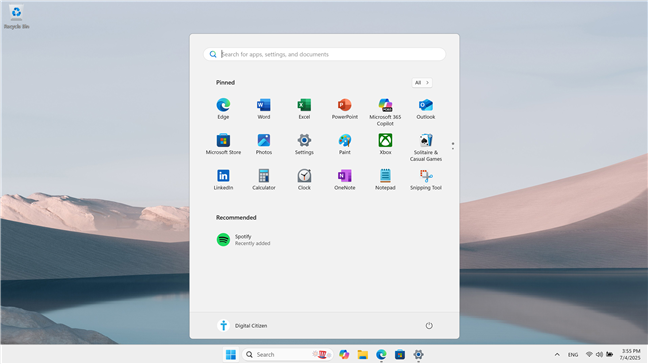Click the Power button in the Start menu

click(x=429, y=326)
